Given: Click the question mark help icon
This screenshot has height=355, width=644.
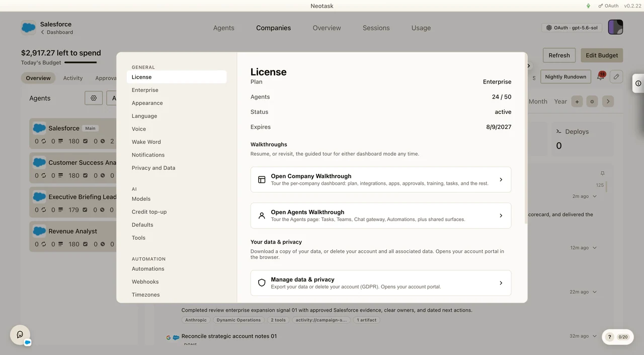Looking at the screenshot, I should [609, 337].
